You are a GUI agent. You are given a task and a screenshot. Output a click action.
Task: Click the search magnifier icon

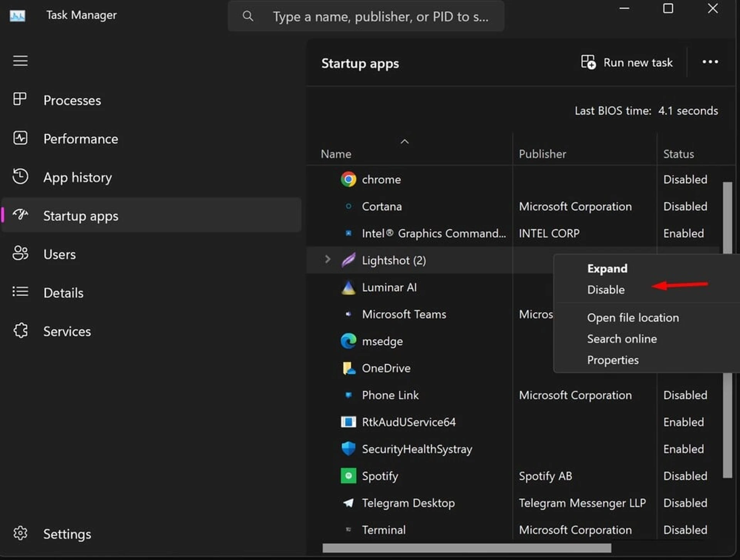[248, 16]
